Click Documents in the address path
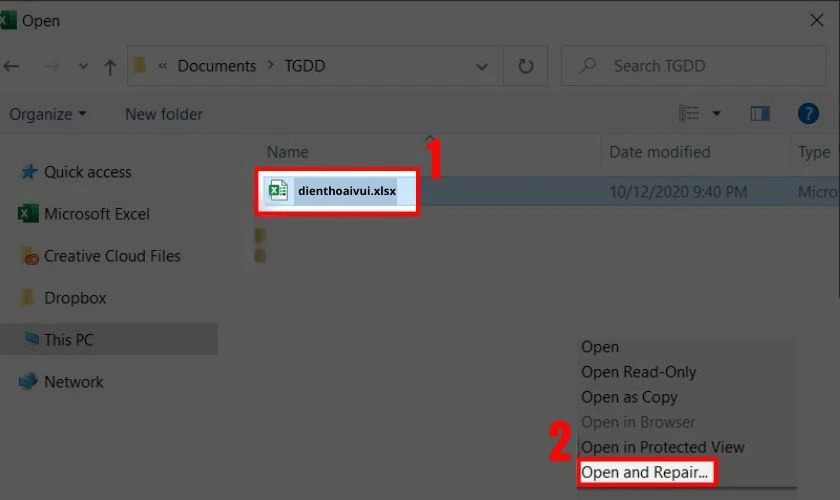Screen dimensions: 840x500 click(216, 65)
